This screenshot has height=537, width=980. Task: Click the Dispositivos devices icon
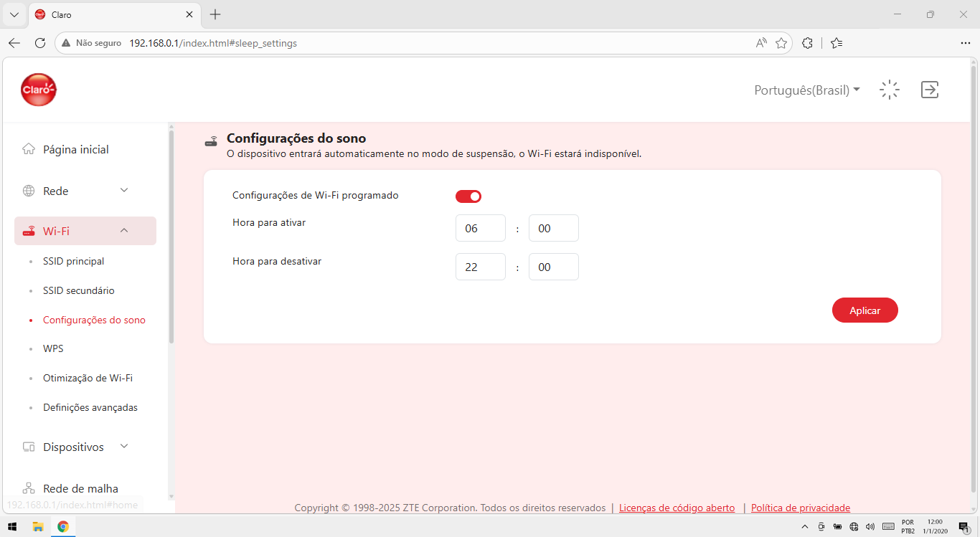point(29,447)
